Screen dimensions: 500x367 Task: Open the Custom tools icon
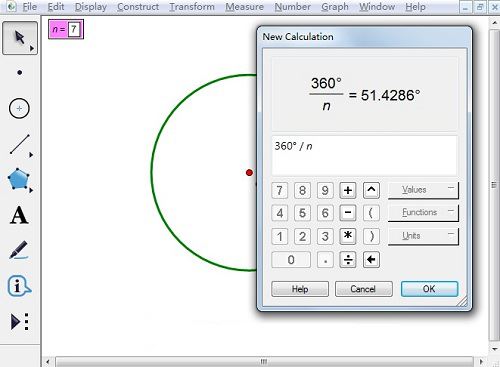[20, 322]
